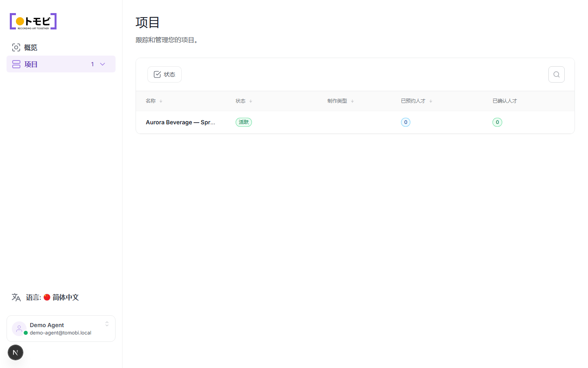Expand the 项目 sidebar chevron
This screenshot has width=588, height=368.
(102, 64)
